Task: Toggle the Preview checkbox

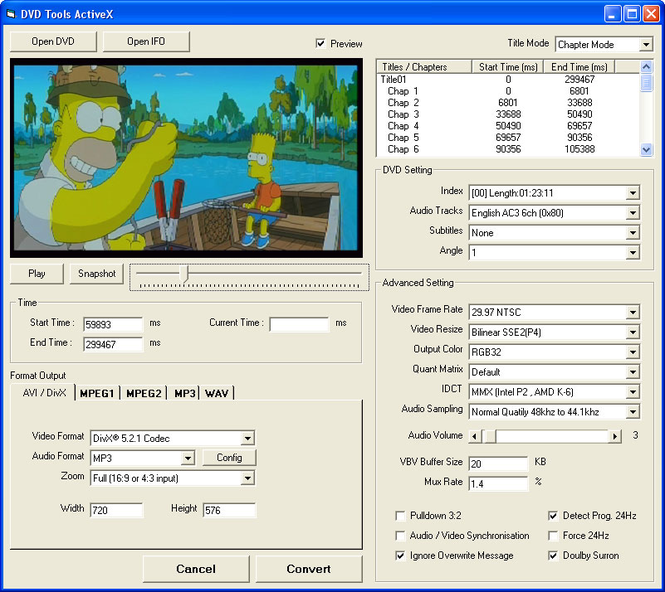Action: pyautogui.click(x=321, y=43)
